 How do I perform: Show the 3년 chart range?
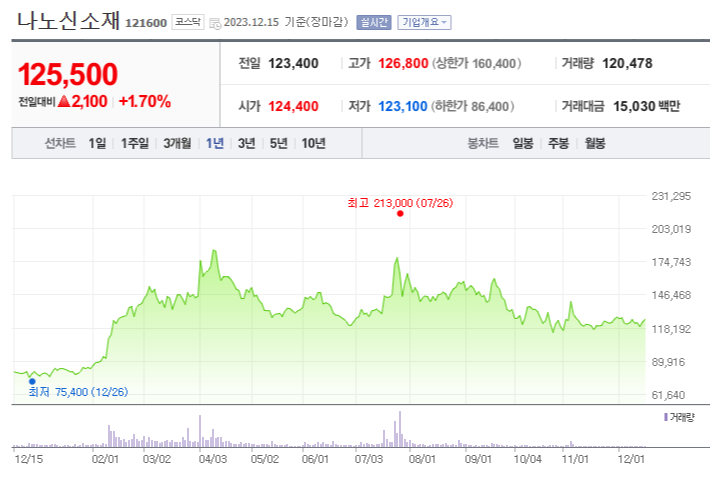(x=246, y=144)
